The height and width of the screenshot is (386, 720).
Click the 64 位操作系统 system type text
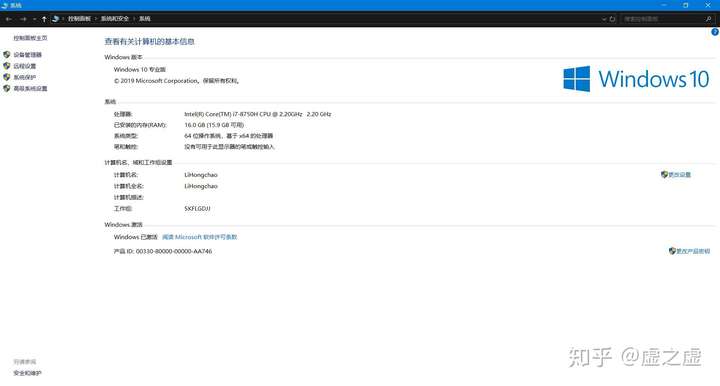coord(229,136)
